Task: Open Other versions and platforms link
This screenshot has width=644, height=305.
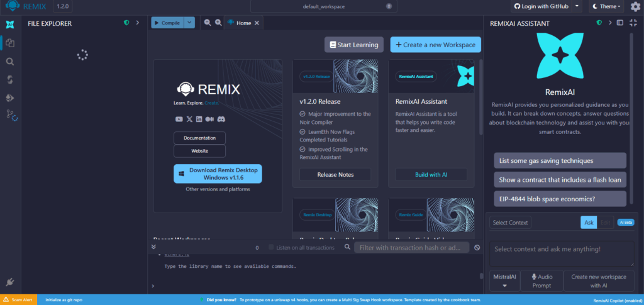Action: tap(218, 189)
